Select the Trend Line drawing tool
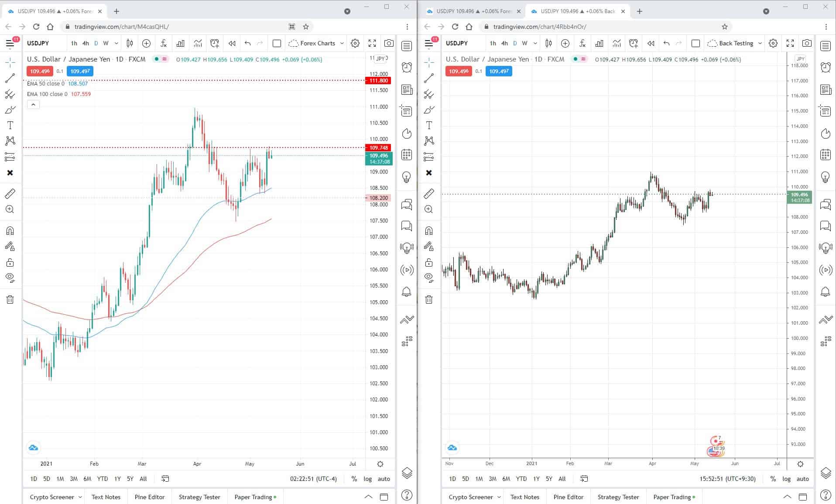Screen dimensions: 836x504 point(10,79)
